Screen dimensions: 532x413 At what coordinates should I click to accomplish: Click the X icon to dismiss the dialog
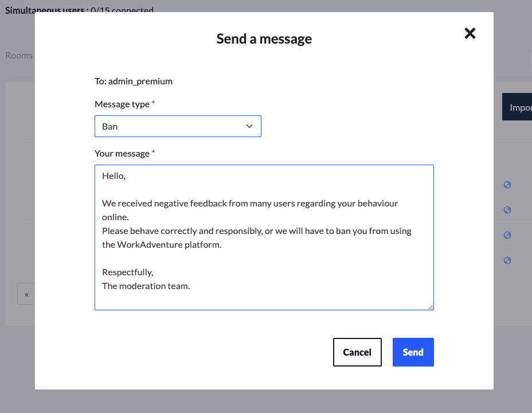[x=470, y=33]
